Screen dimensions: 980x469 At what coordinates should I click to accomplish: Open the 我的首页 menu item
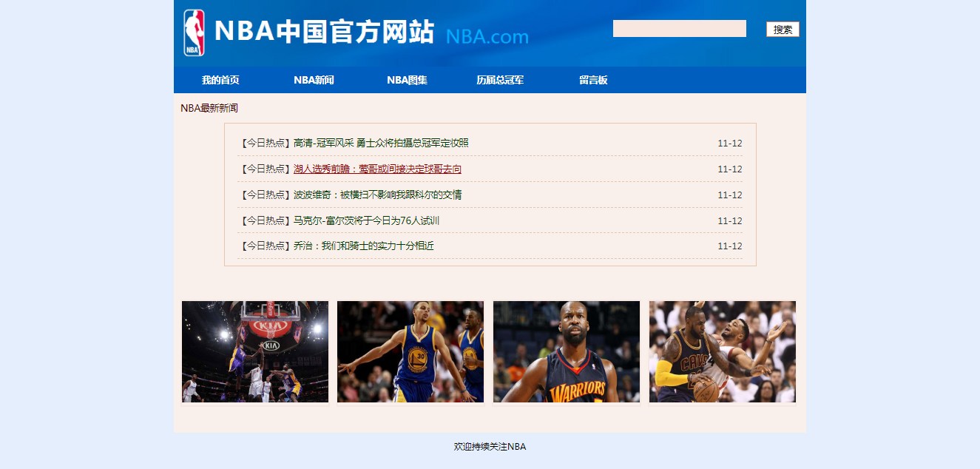[220, 80]
